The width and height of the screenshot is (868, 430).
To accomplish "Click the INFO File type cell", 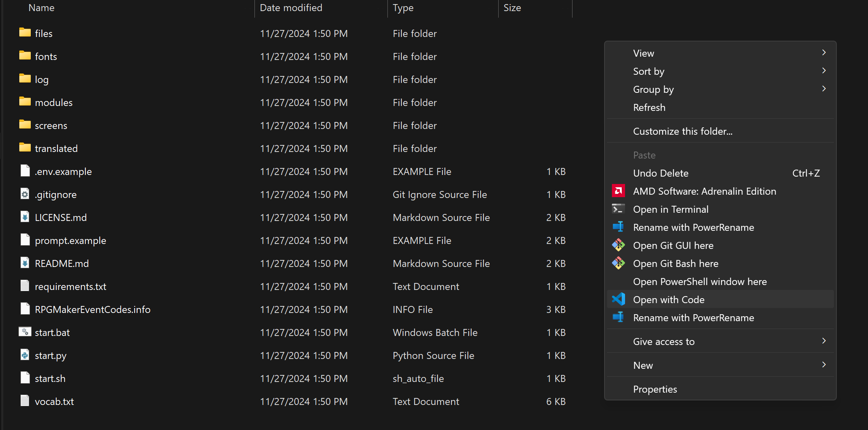I will pos(412,310).
